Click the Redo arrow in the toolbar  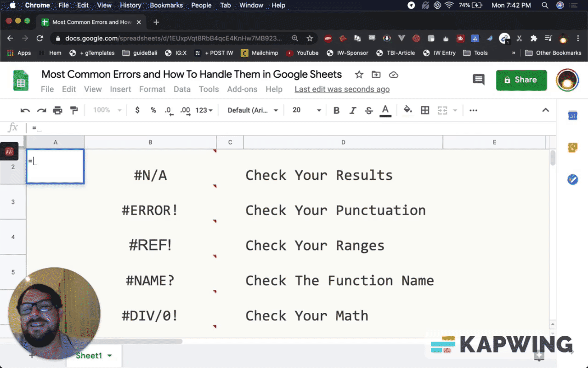41,110
